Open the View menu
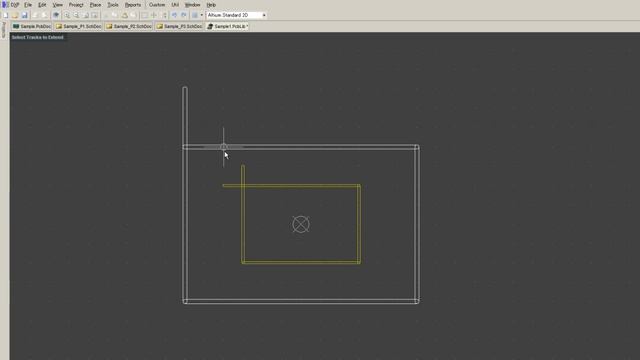Image resolution: width=640 pixels, height=360 pixels. pyautogui.click(x=58, y=5)
